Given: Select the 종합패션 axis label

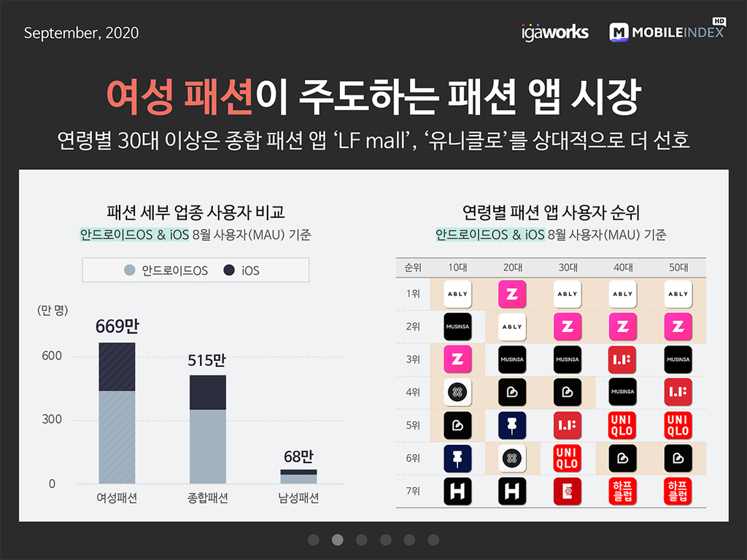Looking at the screenshot, I should tap(208, 498).
